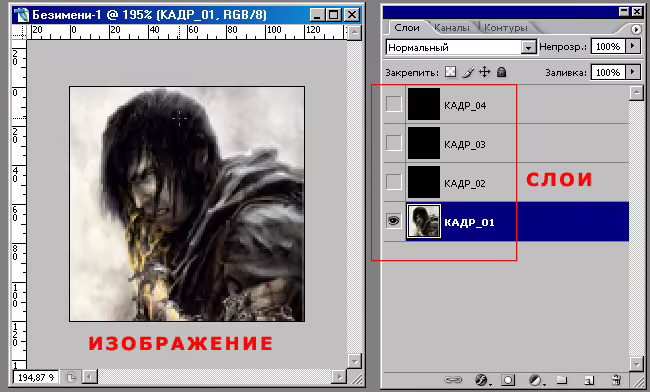
Task: Lock transparent pixels checkerboard icon
Action: point(451,72)
